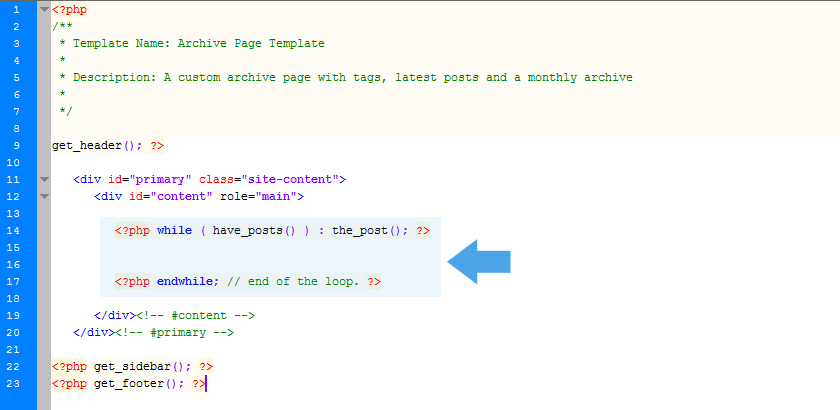
Task: Click the class="site-content" attribute
Action: click(x=269, y=180)
